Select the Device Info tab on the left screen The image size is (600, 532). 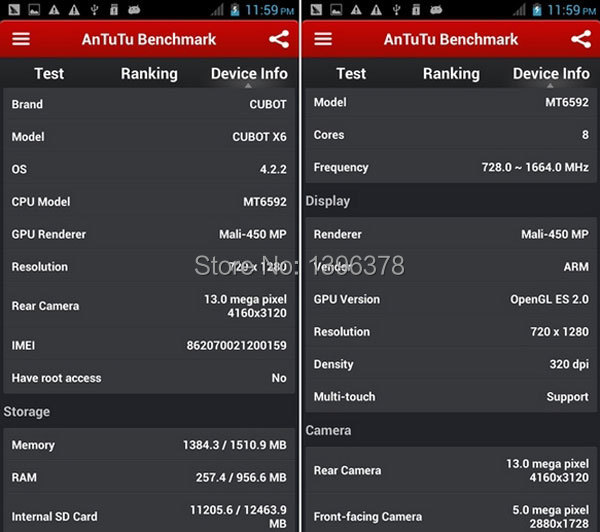[x=249, y=74]
